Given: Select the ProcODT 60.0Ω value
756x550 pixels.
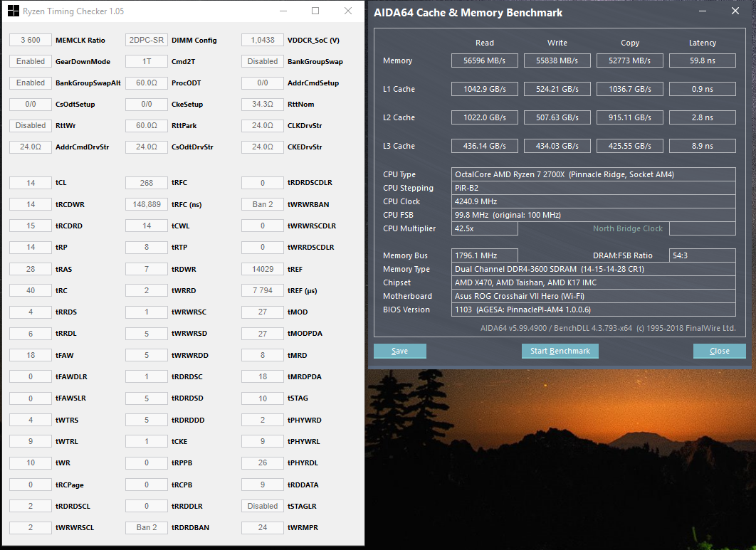Looking at the screenshot, I should (147, 83).
